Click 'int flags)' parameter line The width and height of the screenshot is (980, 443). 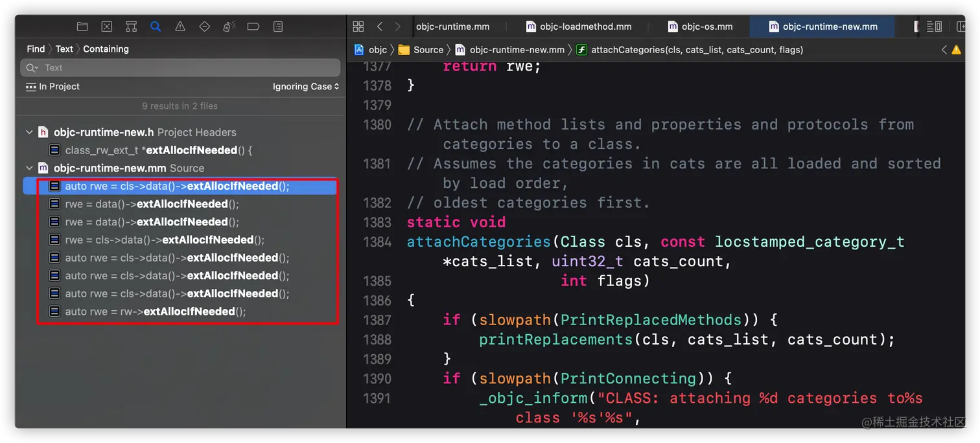point(605,280)
